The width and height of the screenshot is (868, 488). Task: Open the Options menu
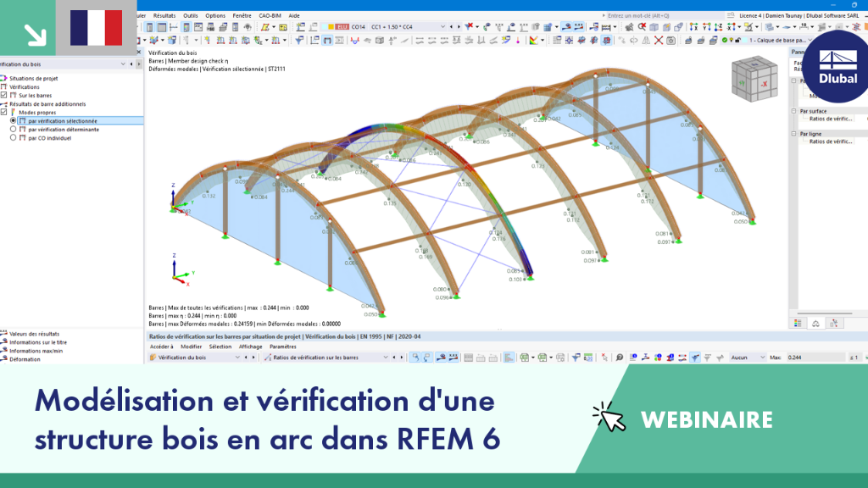pos(214,15)
